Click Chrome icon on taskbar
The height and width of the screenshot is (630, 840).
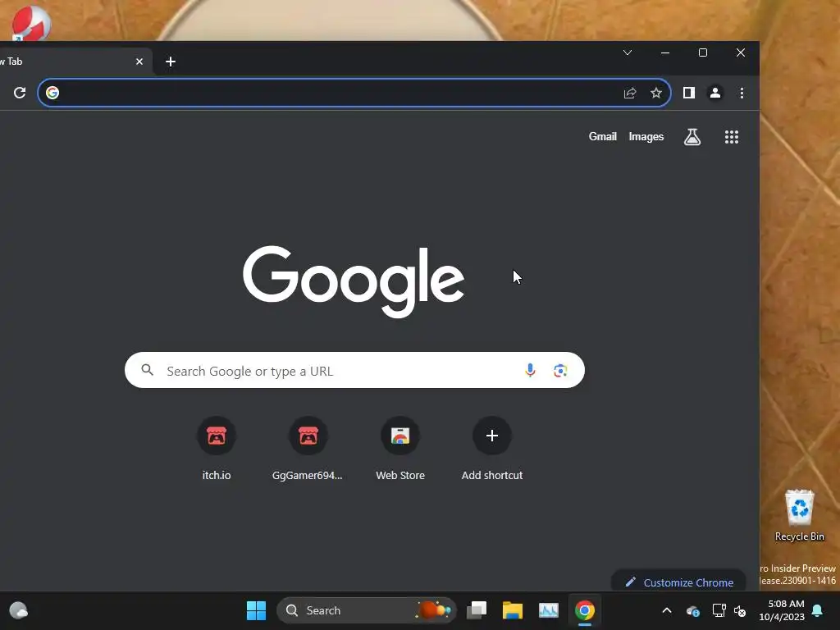click(x=584, y=610)
